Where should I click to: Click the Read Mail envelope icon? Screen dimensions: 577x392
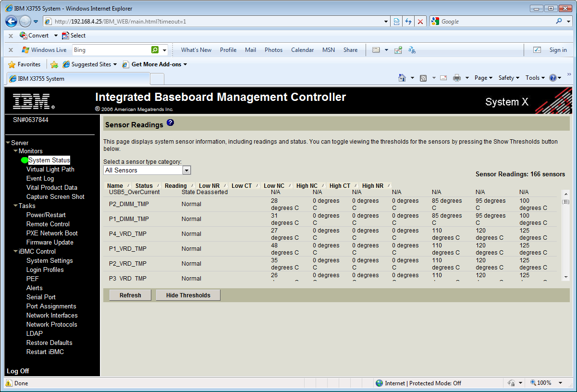(x=443, y=78)
